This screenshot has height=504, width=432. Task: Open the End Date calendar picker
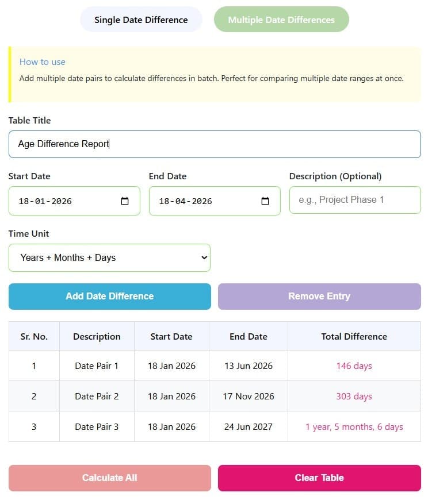point(264,201)
